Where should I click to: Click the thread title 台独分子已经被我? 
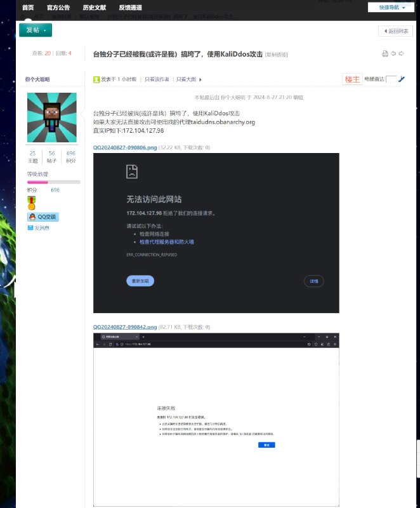(178, 54)
